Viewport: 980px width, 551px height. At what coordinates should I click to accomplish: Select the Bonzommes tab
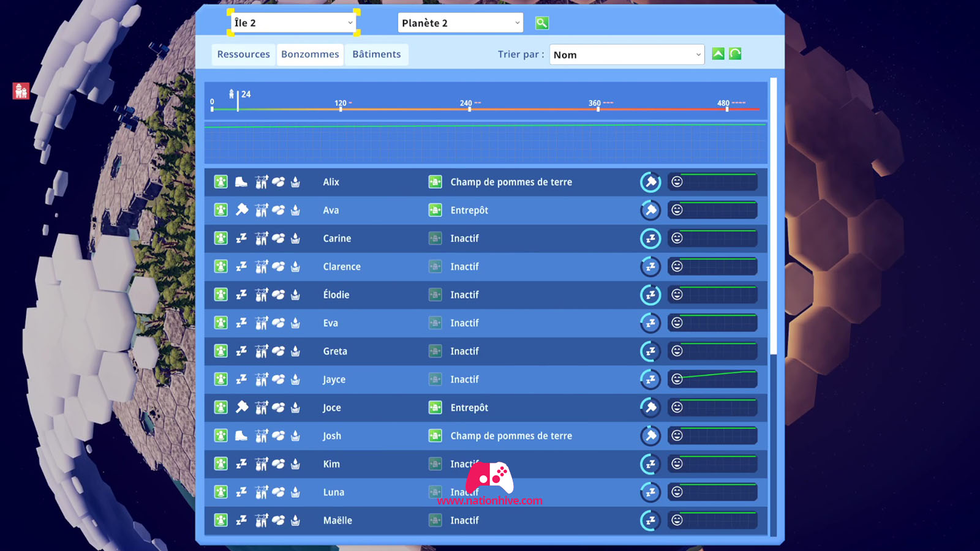(x=310, y=54)
